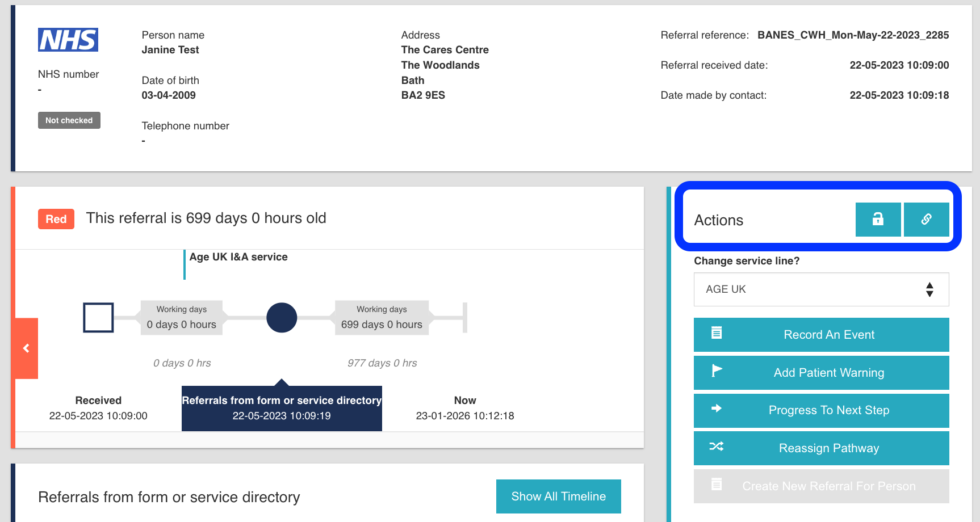Click the chain link icon in Actions
The width and height of the screenshot is (980, 522).
pyautogui.click(x=926, y=219)
